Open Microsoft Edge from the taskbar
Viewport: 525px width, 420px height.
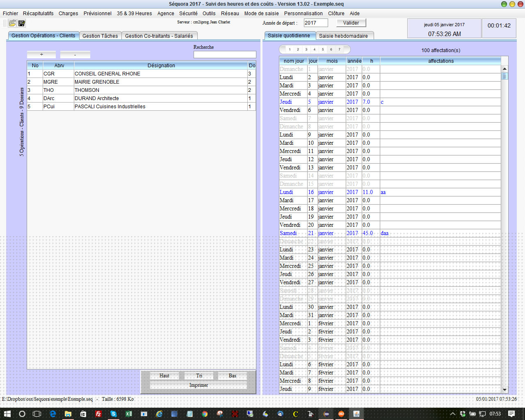(53, 414)
